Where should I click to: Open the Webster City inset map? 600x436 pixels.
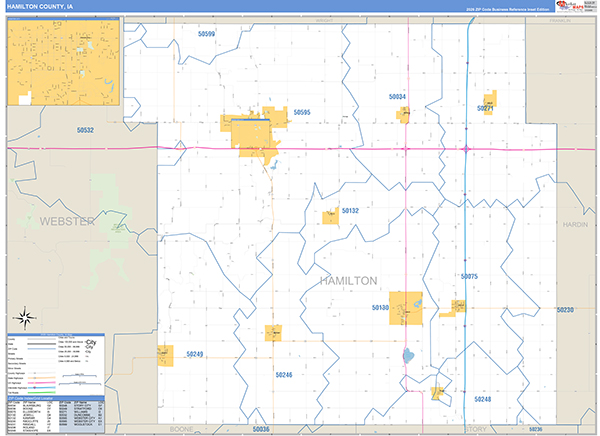[64, 62]
